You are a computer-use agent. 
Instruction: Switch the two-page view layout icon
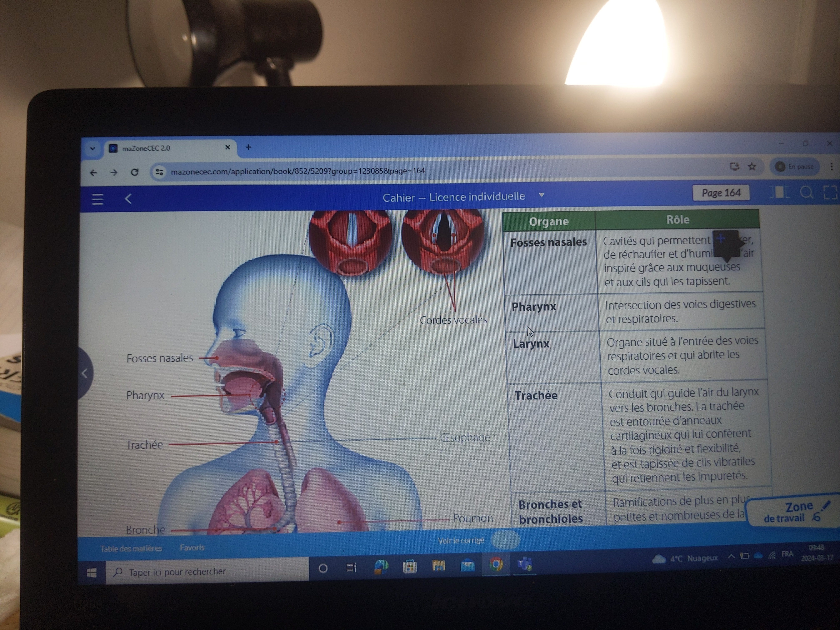pyautogui.click(x=779, y=192)
